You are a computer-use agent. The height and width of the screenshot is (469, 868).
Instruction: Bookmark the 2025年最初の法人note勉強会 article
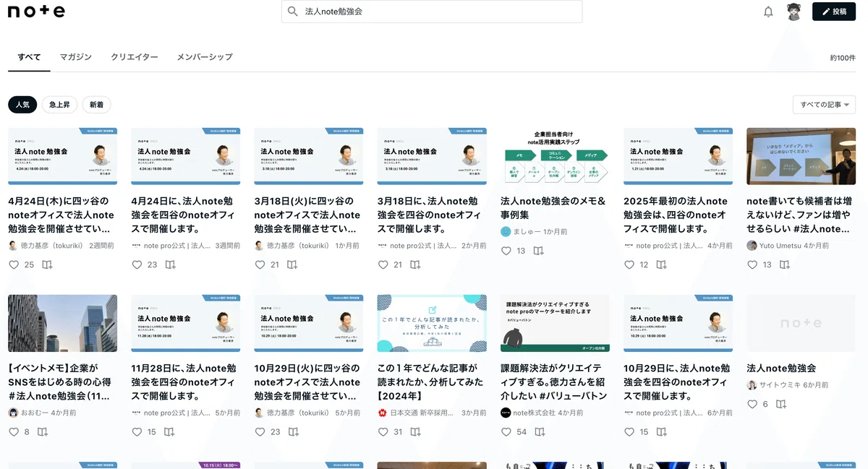pyautogui.click(x=661, y=264)
